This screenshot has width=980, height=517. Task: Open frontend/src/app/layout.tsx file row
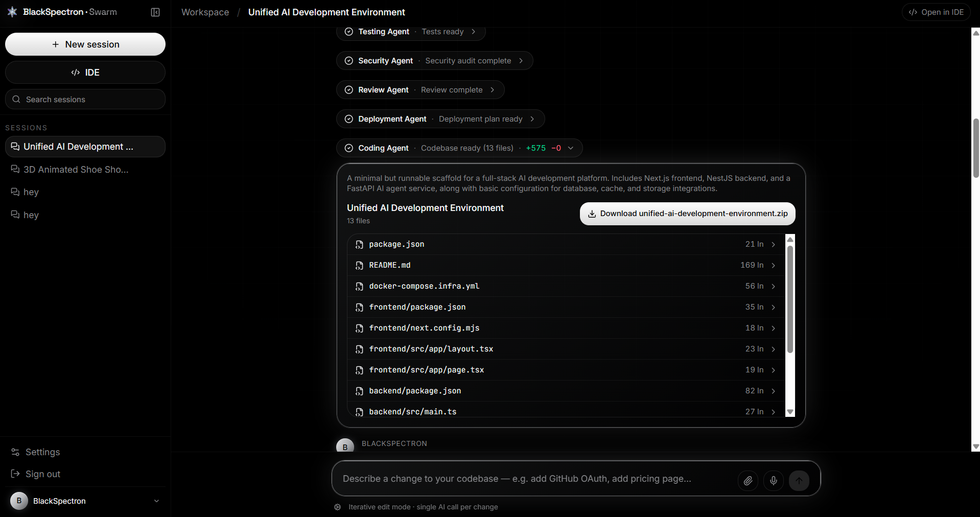[x=566, y=349]
